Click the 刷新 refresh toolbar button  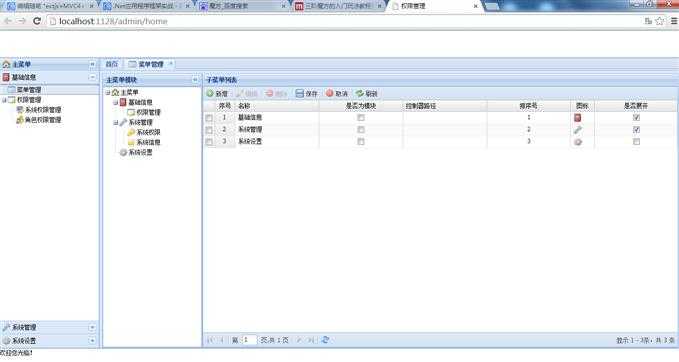coord(366,94)
